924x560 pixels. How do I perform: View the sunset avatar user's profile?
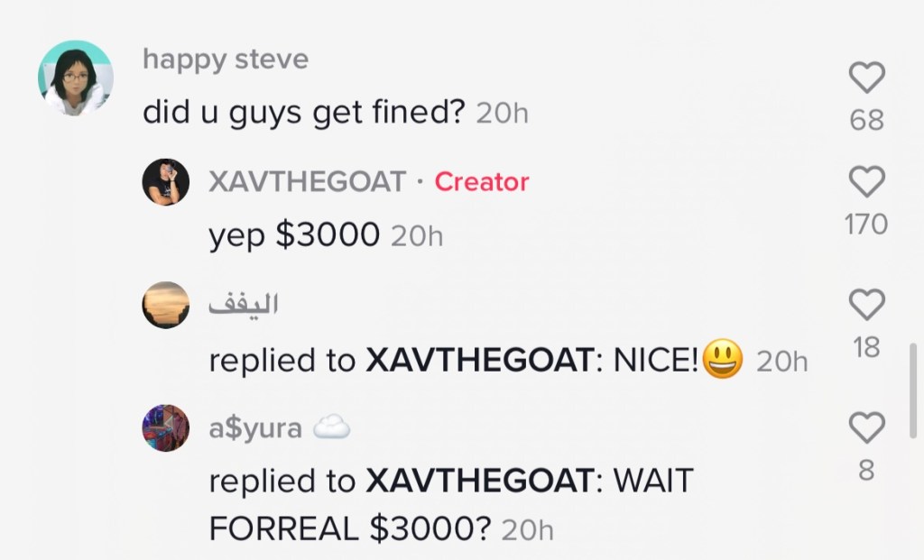pos(166,305)
